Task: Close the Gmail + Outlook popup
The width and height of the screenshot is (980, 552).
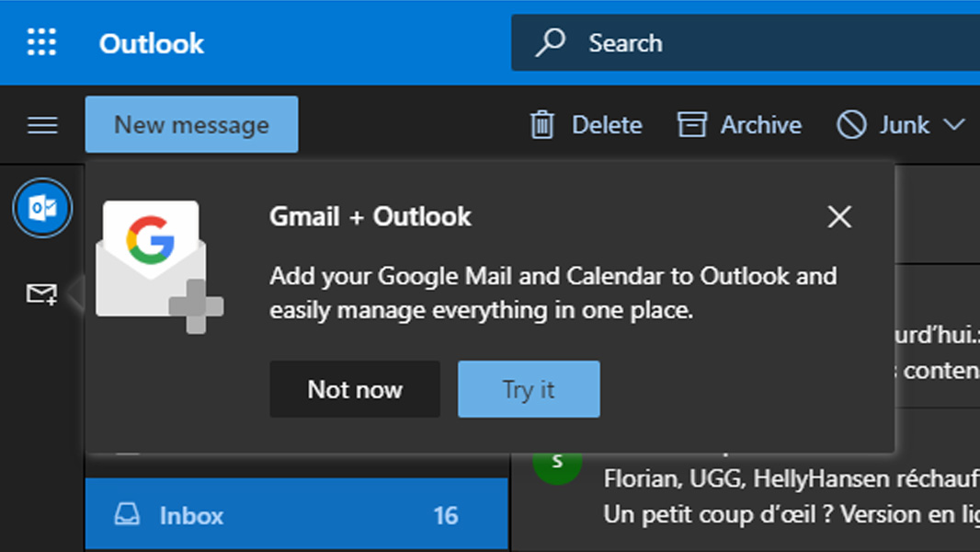Action: [839, 217]
